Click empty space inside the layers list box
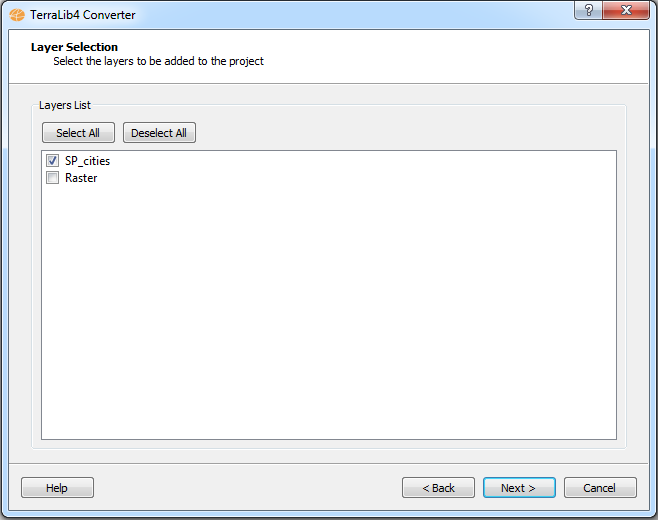 coord(329,311)
